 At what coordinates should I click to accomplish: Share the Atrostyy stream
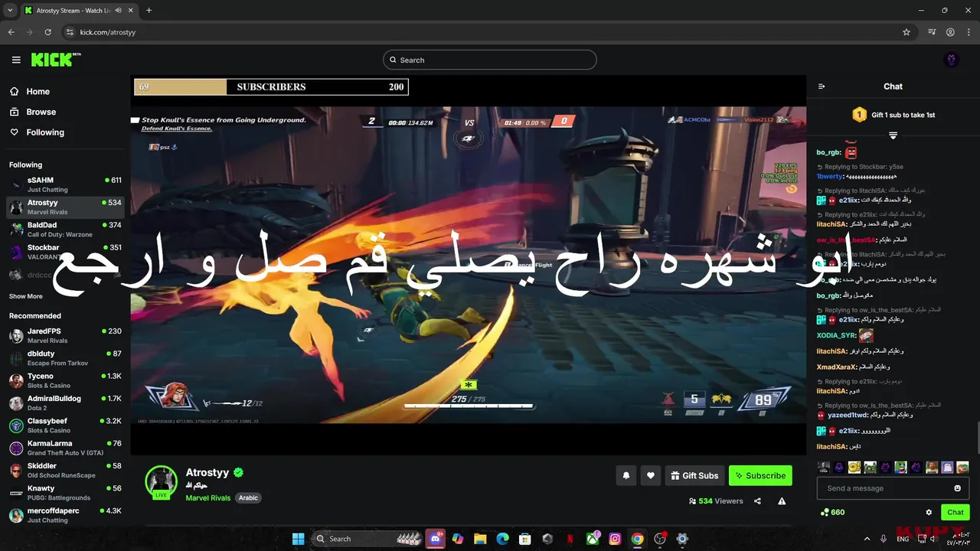point(757,501)
